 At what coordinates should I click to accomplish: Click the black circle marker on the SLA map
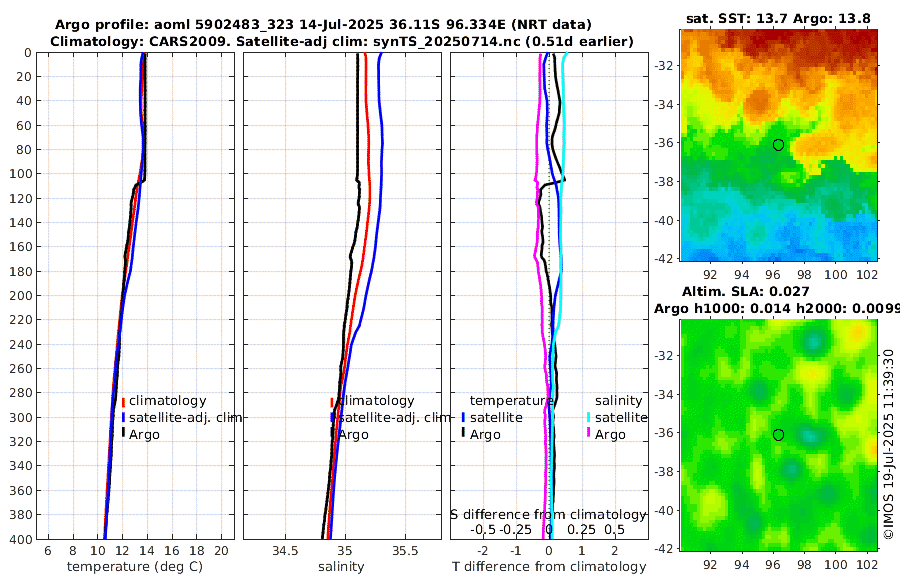pos(778,435)
